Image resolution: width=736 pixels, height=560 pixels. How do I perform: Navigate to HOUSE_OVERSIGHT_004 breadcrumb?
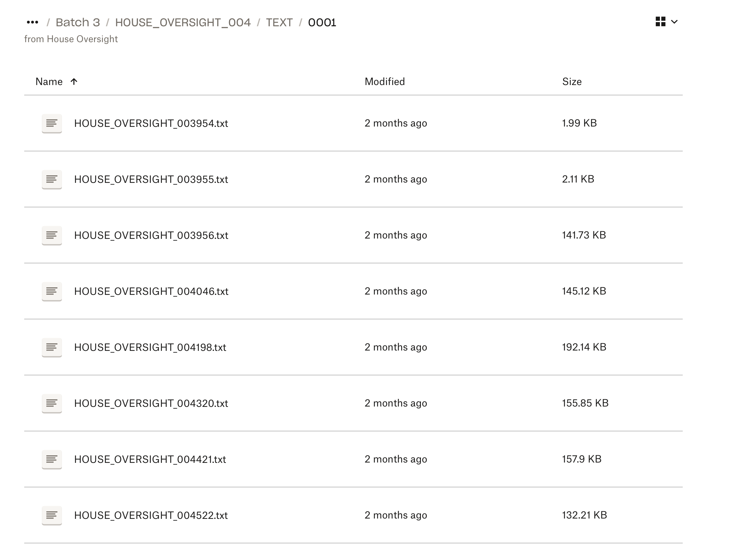tap(183, 22)
